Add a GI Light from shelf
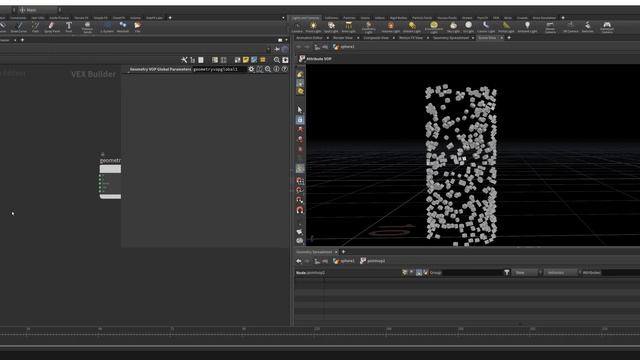Image resolution: width=640 pixels, height=360 pixels. pos(469,27)
